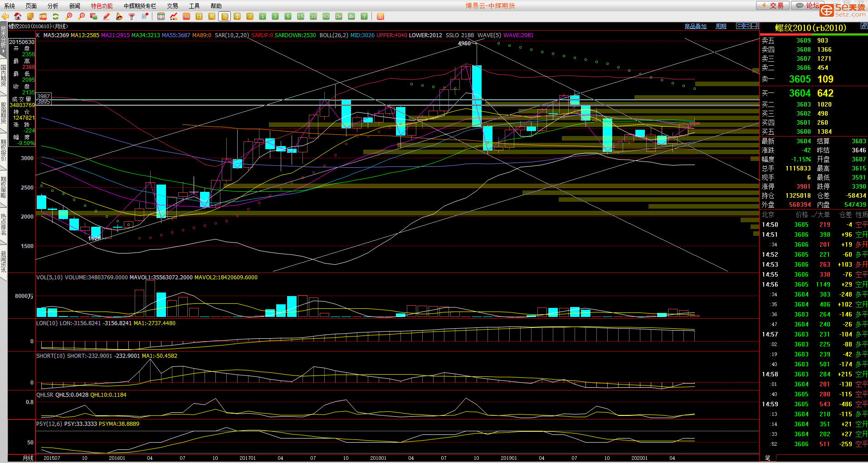The height and width of the screenshot is (463, 868).
Task: Click the SHORT(10) indicator label
Action: (51, 356)
